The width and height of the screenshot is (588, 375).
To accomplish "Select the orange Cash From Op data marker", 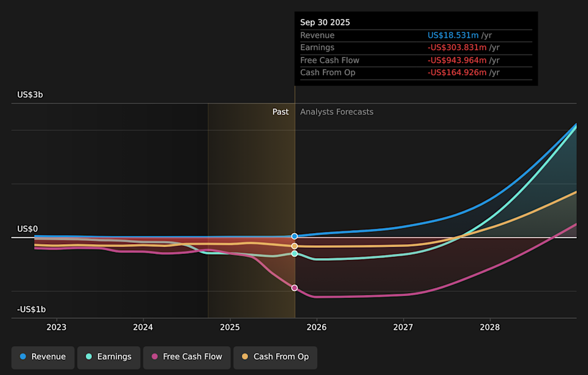I will [295, 246].
